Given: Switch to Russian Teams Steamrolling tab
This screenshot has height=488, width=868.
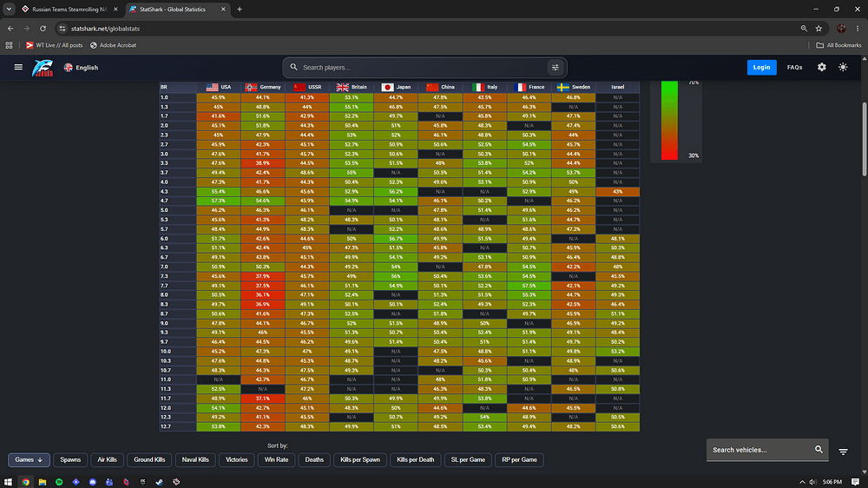Looking at the screenshot, I should click(69, 10).
